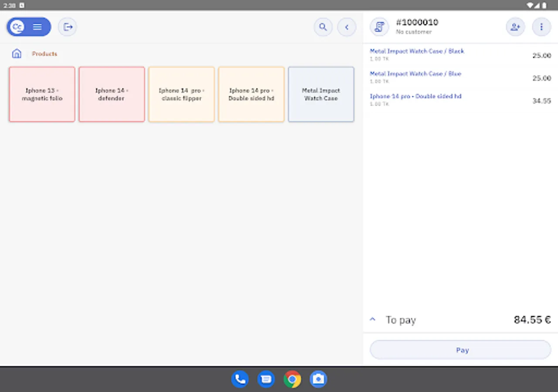558x392 pixels.
Task: Open the main hamburger menu
Action: [x=37, y=27]
